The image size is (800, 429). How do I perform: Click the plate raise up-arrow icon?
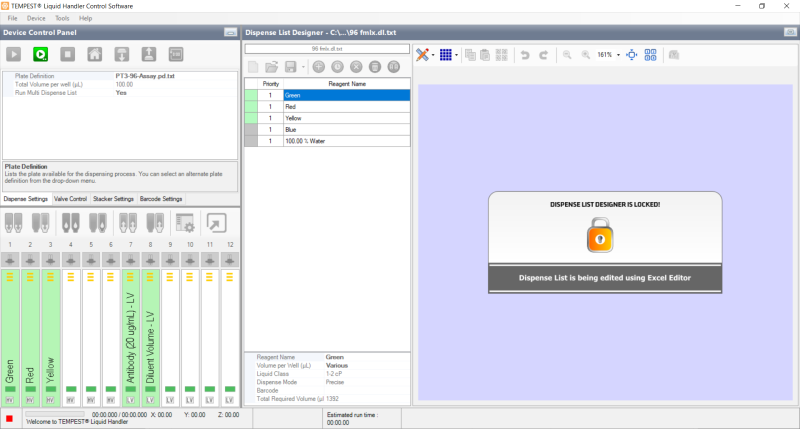coord(148,54)
